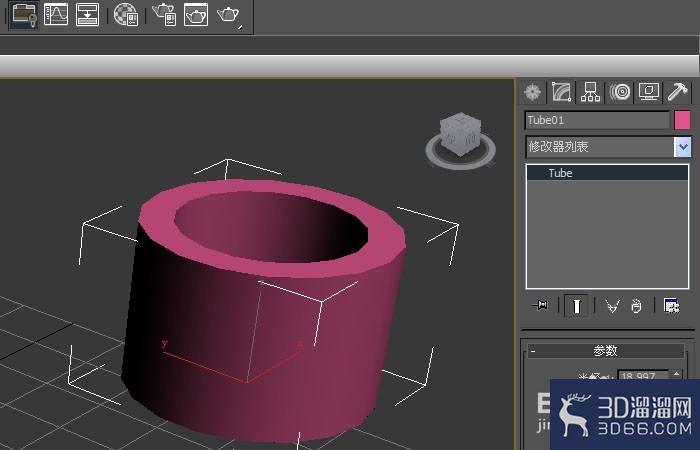This screenshot has width=700, height=450.
Task: Click the Render Production teapot
Action: pyautogui.click(x=229, y=16)
